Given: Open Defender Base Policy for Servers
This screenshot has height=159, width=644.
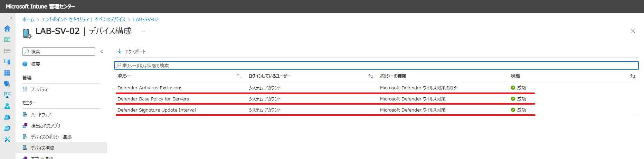Looking at the screenshot, I should pos(153,99).
